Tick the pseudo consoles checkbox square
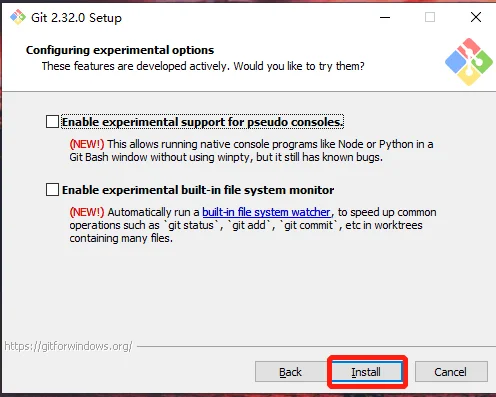This screenshot has height=397, width=496. [x=52, y=122]
